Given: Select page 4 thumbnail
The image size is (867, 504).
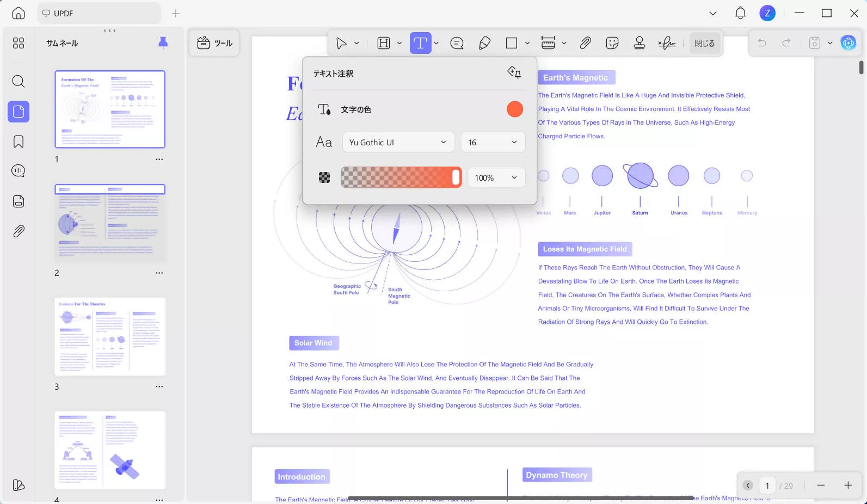Looking at the screenshot, I should click(x=110, y=450).
